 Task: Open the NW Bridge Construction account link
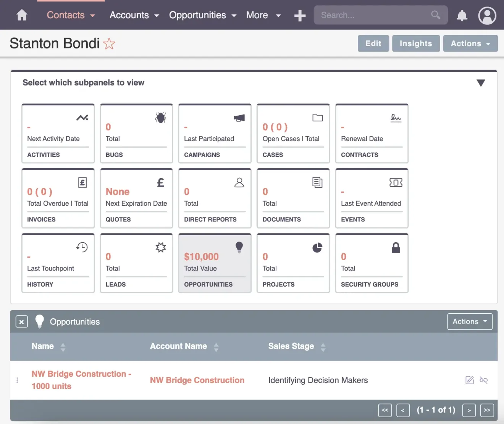197,380
